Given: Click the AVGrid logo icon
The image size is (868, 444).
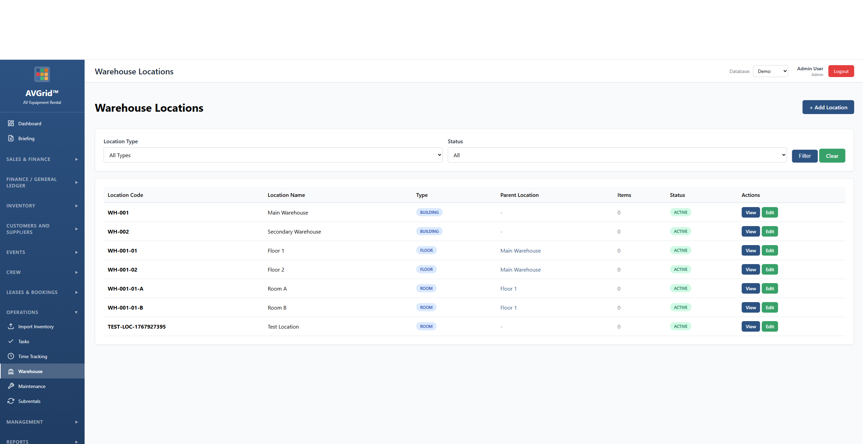Looking at the screenshot, I should [x=42, y=74].
